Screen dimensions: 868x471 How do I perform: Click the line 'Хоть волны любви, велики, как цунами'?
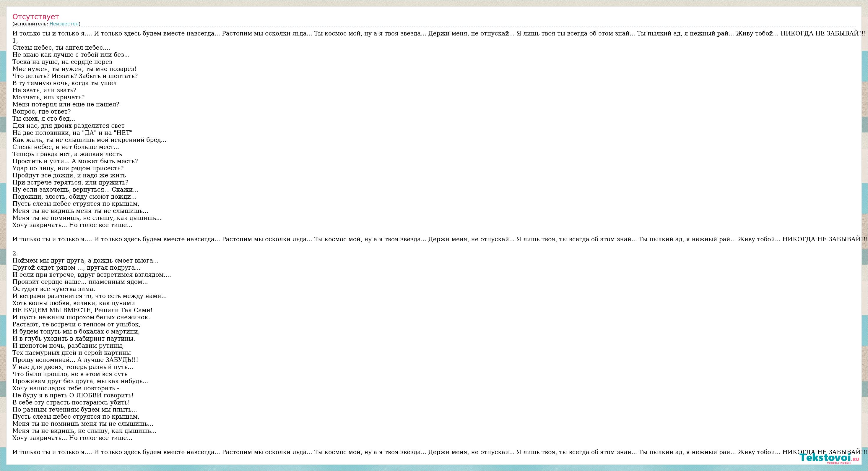coord(74,303)
